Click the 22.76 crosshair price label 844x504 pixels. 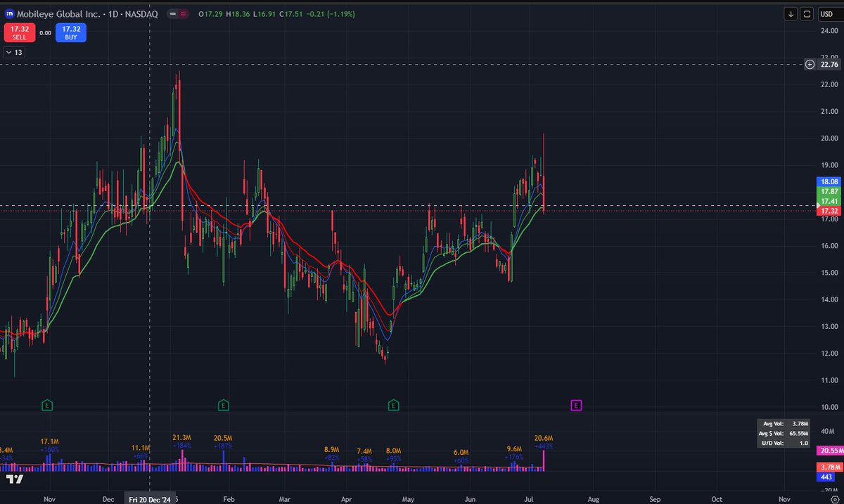pyautogui.click(x=830, y=65)
